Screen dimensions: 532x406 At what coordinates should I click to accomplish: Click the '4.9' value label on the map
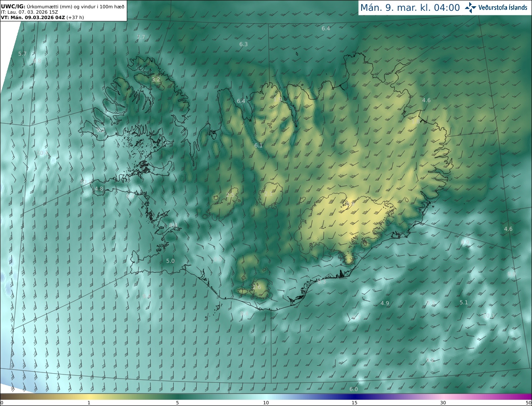(x=385, y=303)
